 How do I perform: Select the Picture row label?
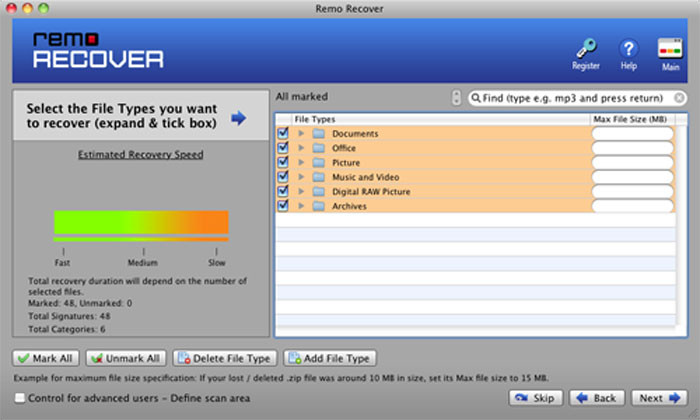tap(346, 162)
